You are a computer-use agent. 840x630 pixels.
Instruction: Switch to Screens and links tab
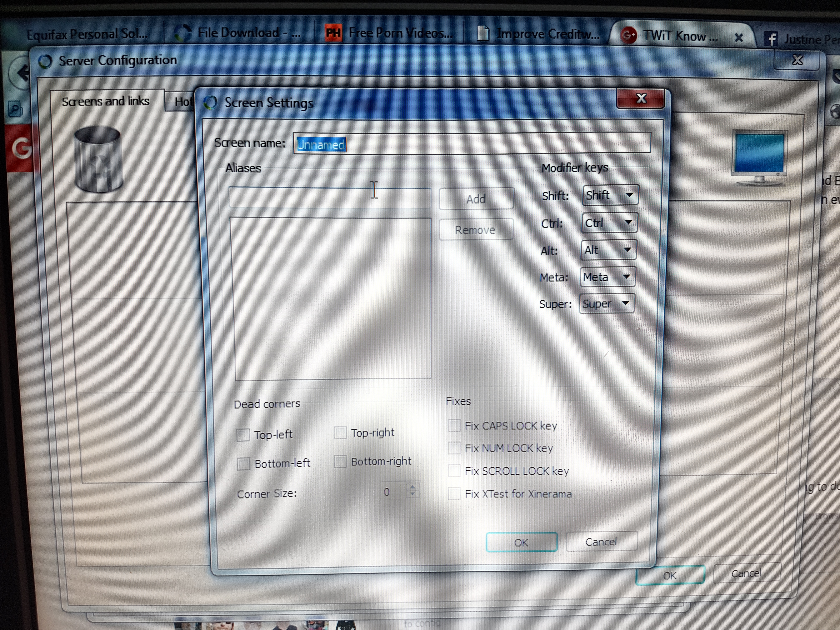pyautogui.click(x=106, y=101)
